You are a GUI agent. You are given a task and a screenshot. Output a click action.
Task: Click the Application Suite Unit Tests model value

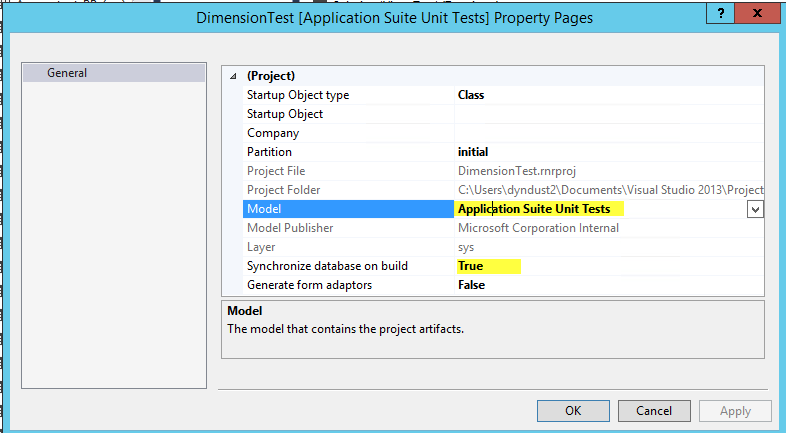[x=534, y=209]
